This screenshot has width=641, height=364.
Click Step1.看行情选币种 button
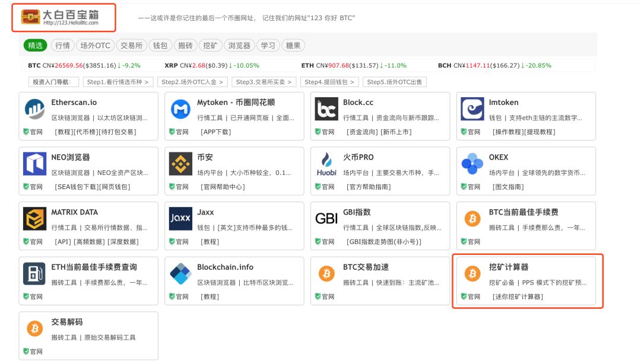point(118,82)
